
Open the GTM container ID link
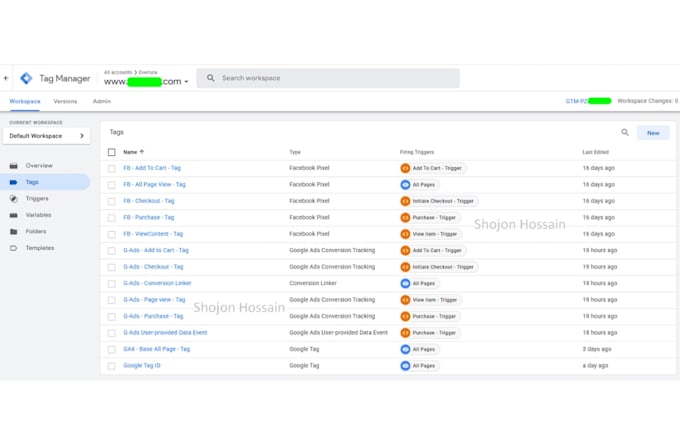(588, 101)
